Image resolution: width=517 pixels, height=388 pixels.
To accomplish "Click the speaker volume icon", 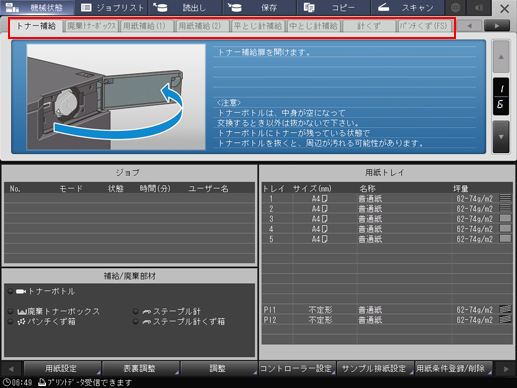I will (479, 7).
